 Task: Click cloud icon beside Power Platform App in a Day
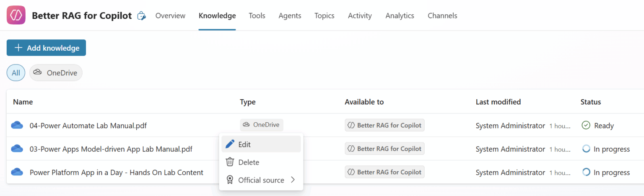[17, 172]
